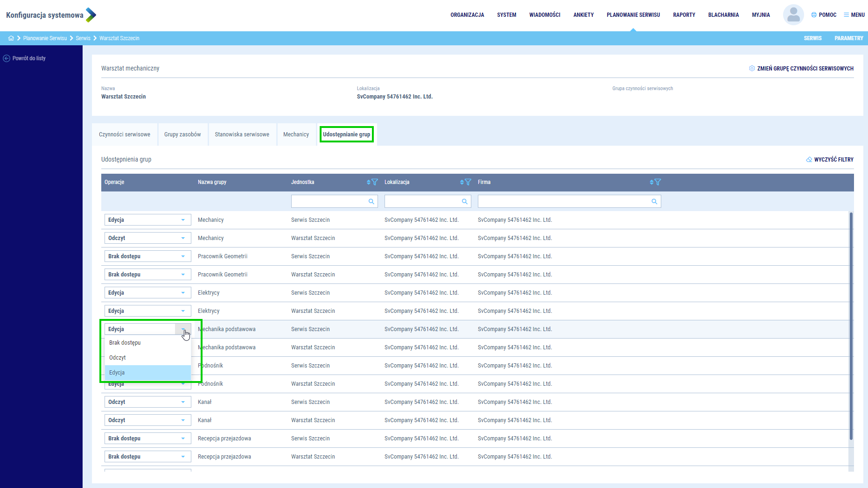Image resolution: width=868 pixels, height=488 pixels.
Task: Click the Konfiguracja systemowa logo
Action: 51,15
